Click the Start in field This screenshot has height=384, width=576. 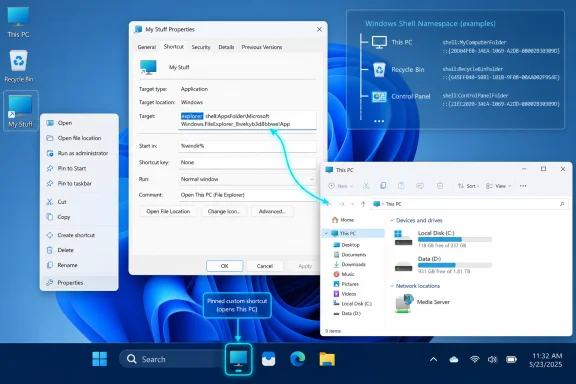247,146
